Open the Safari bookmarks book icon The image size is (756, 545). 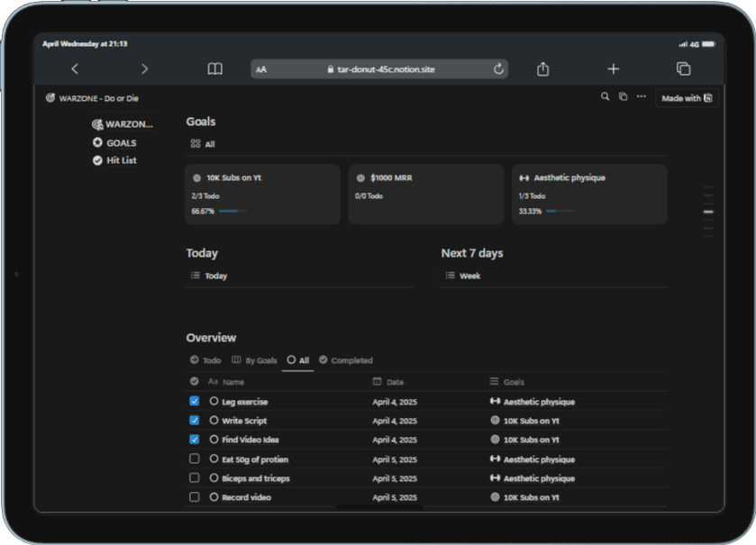(215, 68)
